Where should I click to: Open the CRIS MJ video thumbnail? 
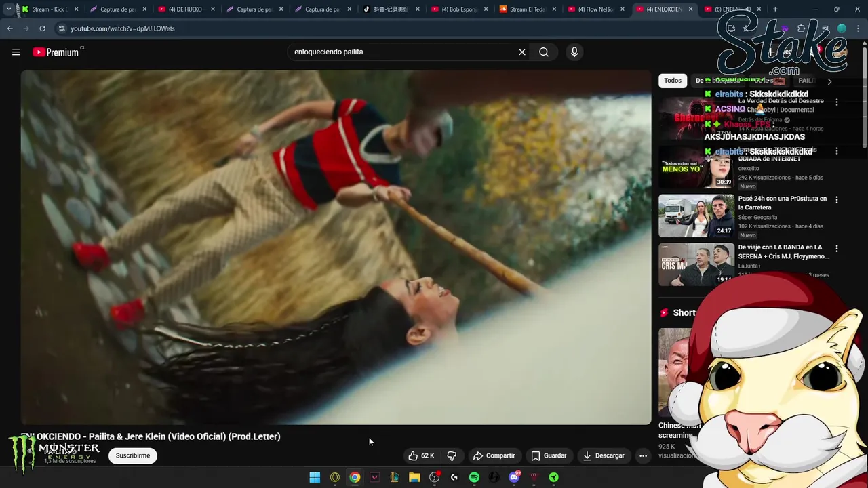coord(696,264)
